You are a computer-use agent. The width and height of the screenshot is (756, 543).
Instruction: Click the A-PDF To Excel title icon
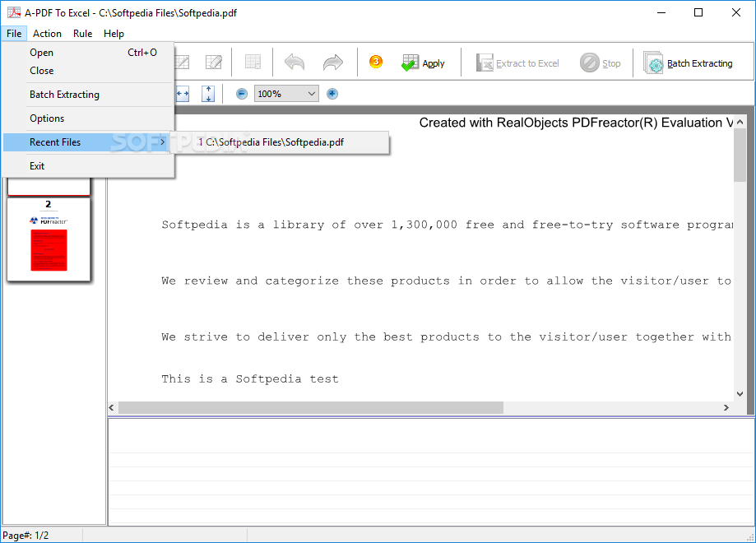(x=14, y=12)
